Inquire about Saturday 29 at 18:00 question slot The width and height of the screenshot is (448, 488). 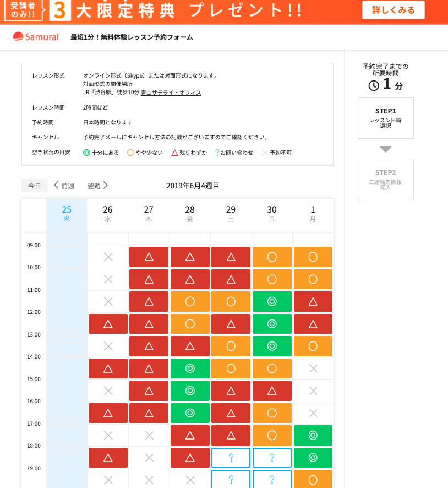pos(231,458)
